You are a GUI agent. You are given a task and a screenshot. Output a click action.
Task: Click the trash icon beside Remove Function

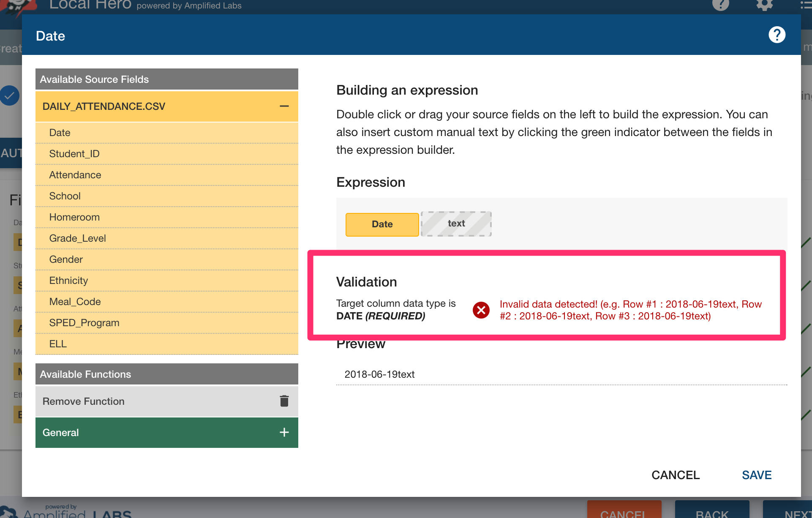tap(284, 401)
